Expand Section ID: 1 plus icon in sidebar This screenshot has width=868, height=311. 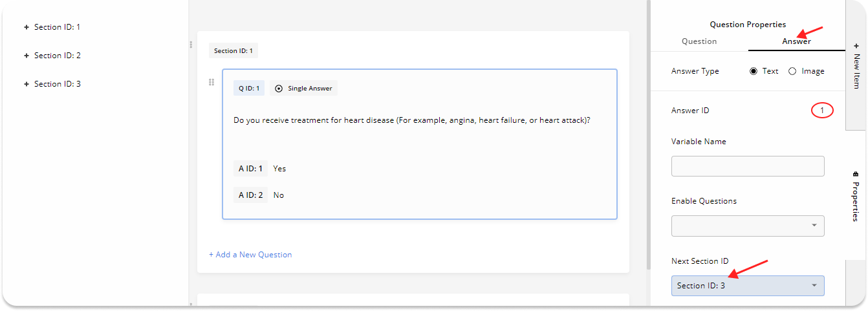pyautogui.click(x=27, y=27)
